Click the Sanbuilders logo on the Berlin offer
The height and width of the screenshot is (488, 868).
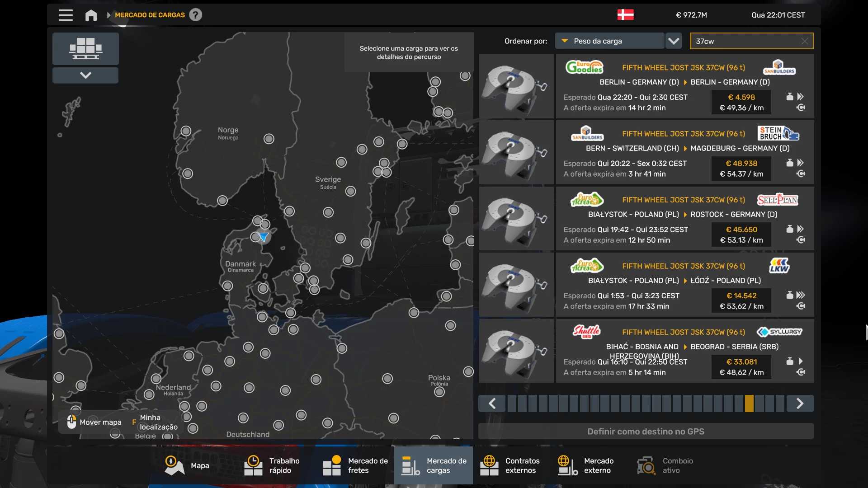(x=779, y=68)
